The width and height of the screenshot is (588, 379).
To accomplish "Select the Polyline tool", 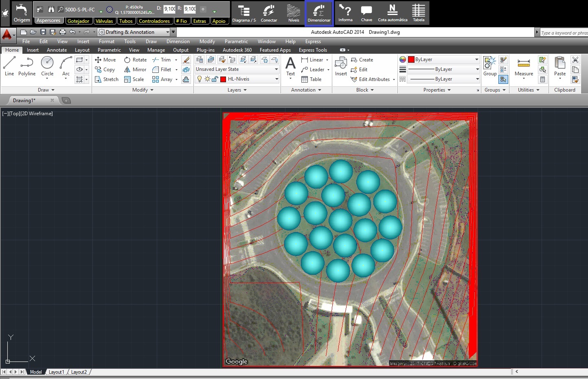I will click(27, 66).
